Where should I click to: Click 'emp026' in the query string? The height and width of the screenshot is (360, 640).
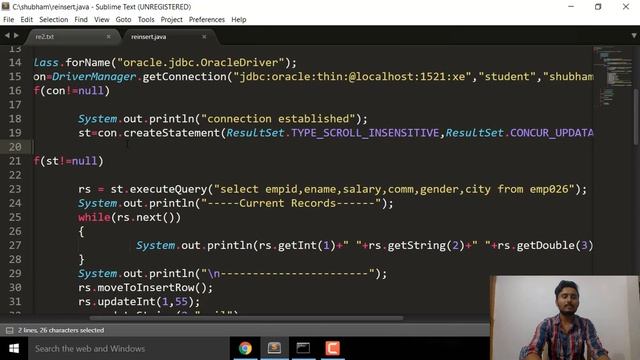[549, 189]
